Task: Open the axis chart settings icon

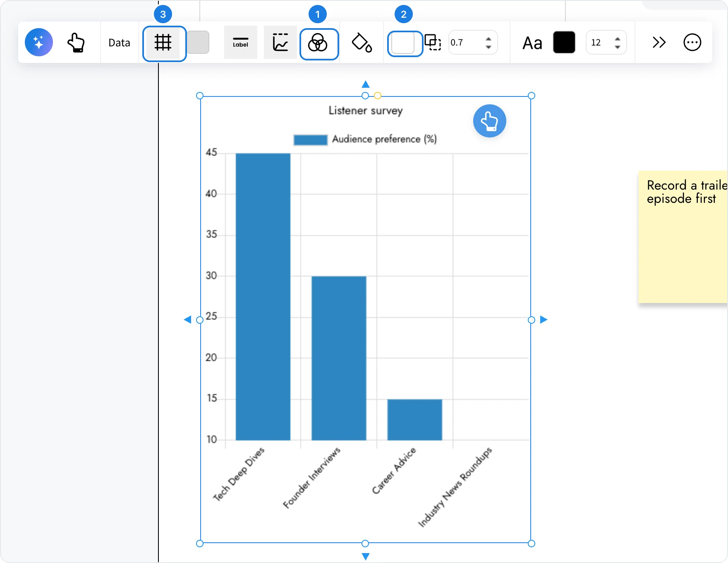Action: coord(280,42)
